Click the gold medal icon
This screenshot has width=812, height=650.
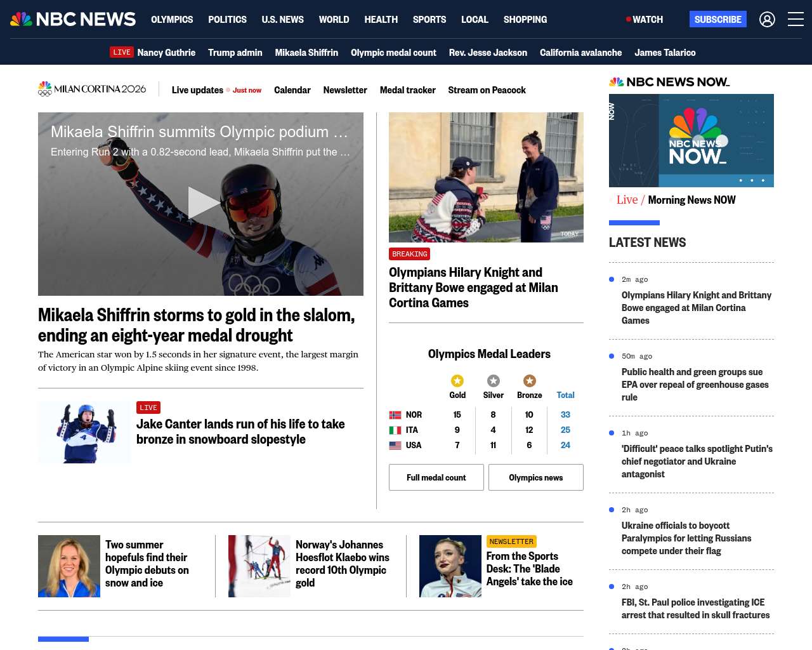coord(457,381)
